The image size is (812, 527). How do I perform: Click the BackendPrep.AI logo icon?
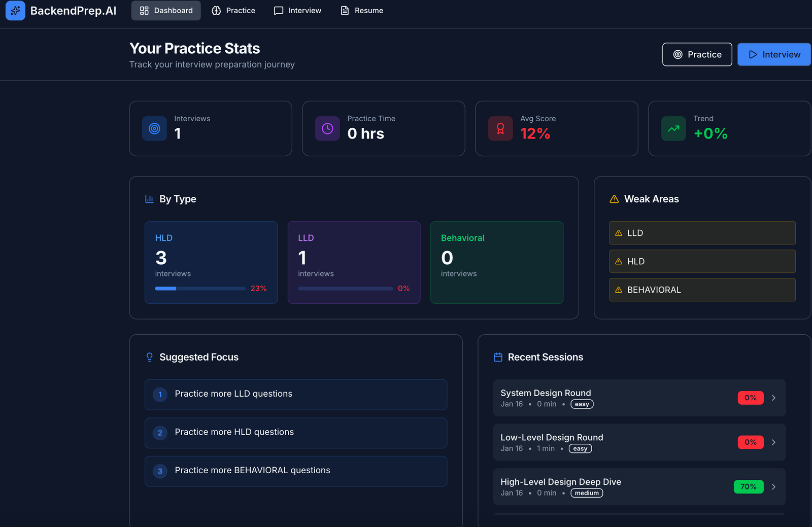(x=15, y=11)
